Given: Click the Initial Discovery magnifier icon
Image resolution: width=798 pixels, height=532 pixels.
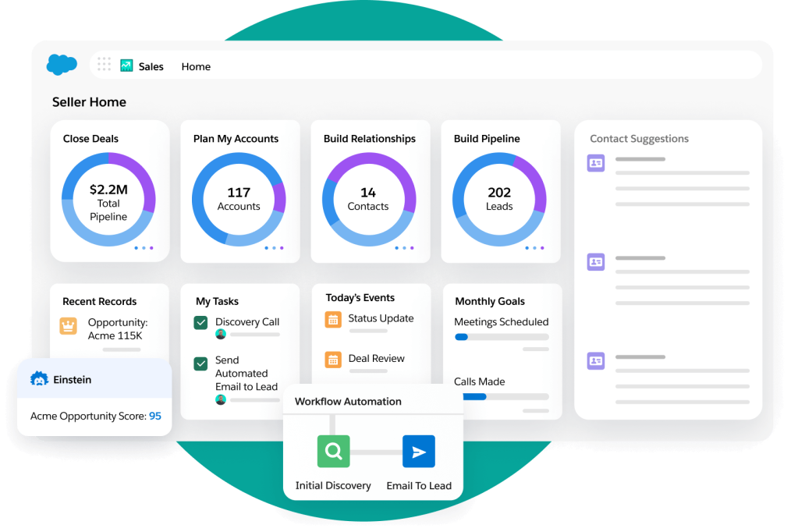Looking at the screenshot, I should (334, 451).
